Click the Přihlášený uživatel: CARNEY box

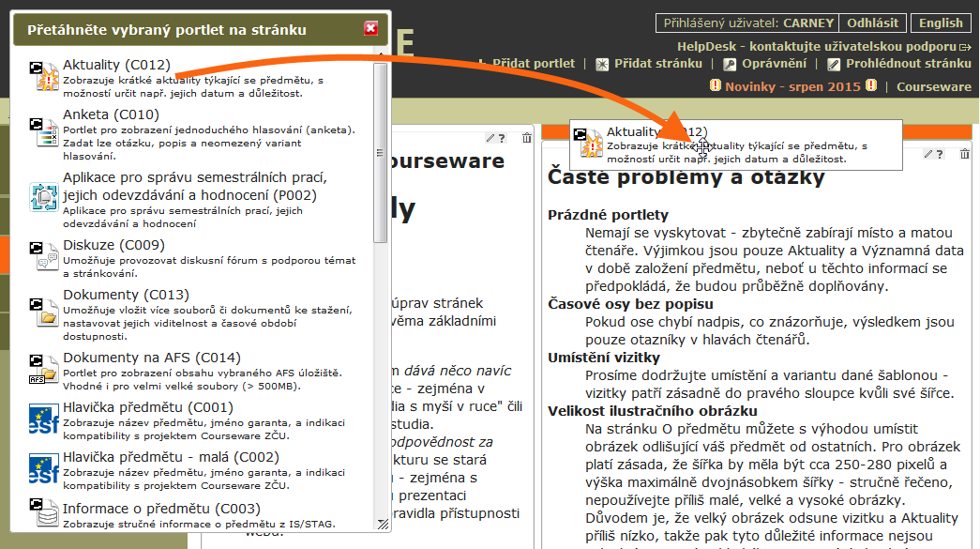coord(748,23)
